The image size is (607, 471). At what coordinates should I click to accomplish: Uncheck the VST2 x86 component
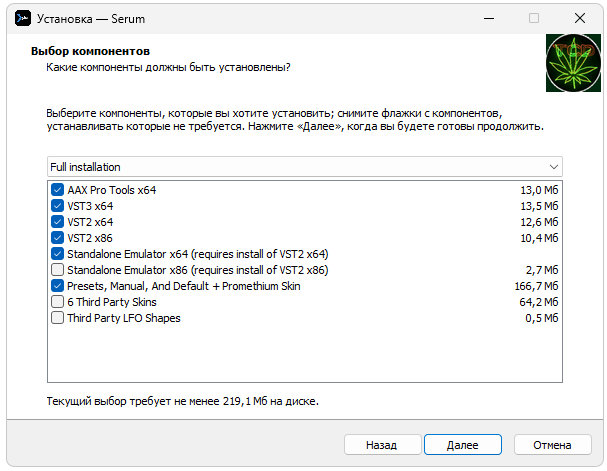[57, 238]
